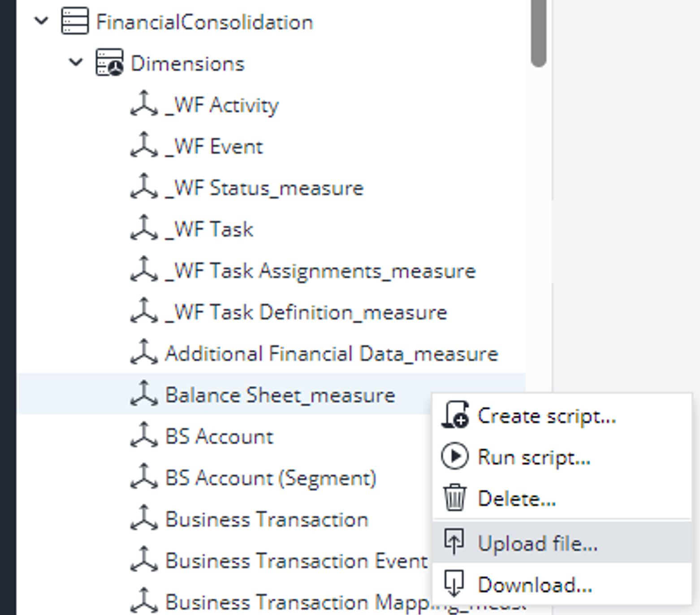Screen dimensions: 700x615
Task: Collapse the FinancialConsolidation tree node
Action: (x=41, y=21)
